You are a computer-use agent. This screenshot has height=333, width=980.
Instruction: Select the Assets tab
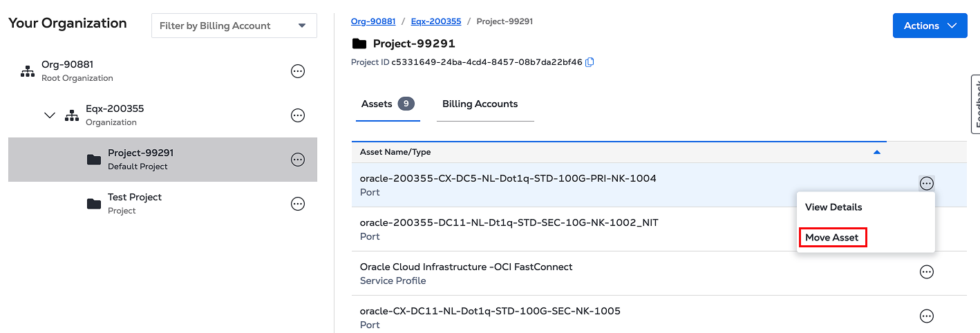387,104
